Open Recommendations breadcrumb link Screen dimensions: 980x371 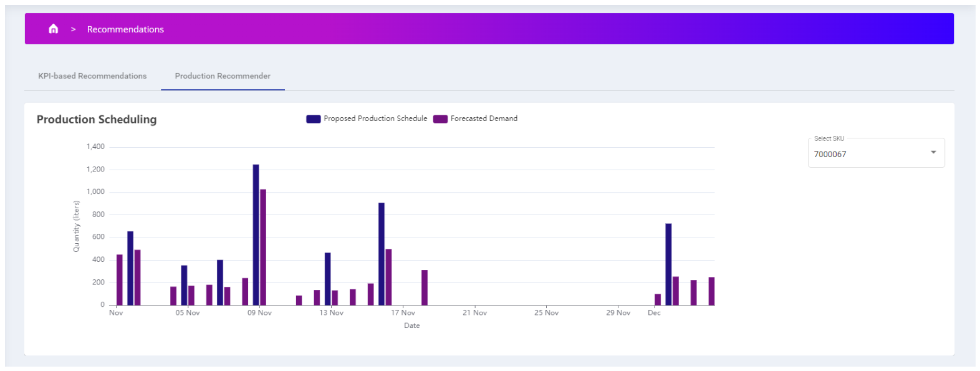[x=125, y=29]
